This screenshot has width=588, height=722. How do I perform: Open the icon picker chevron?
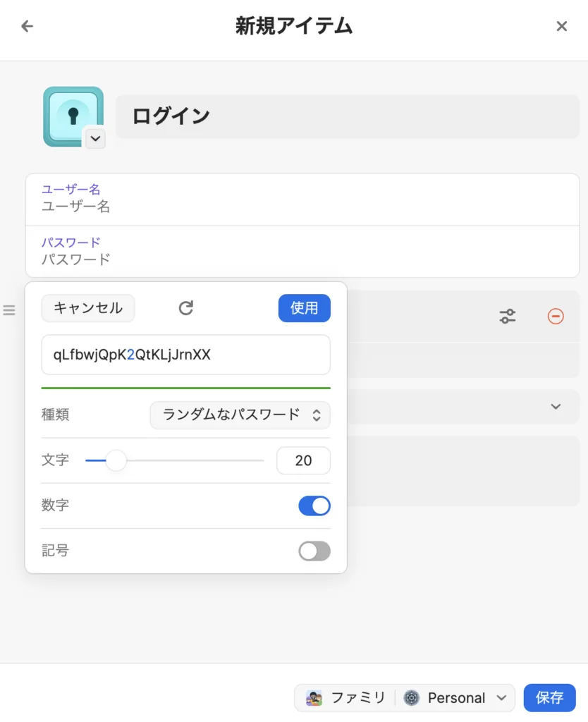coord(95,139)
